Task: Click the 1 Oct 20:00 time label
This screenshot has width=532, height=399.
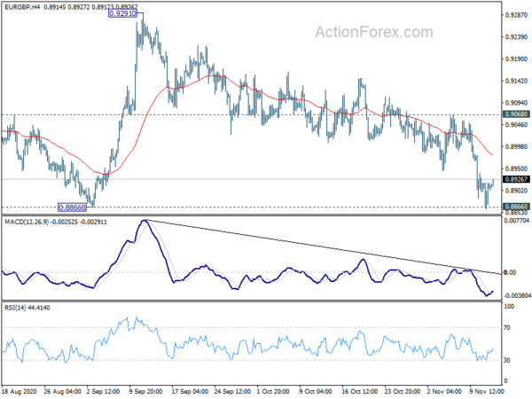Action: [x=273, y=391]
